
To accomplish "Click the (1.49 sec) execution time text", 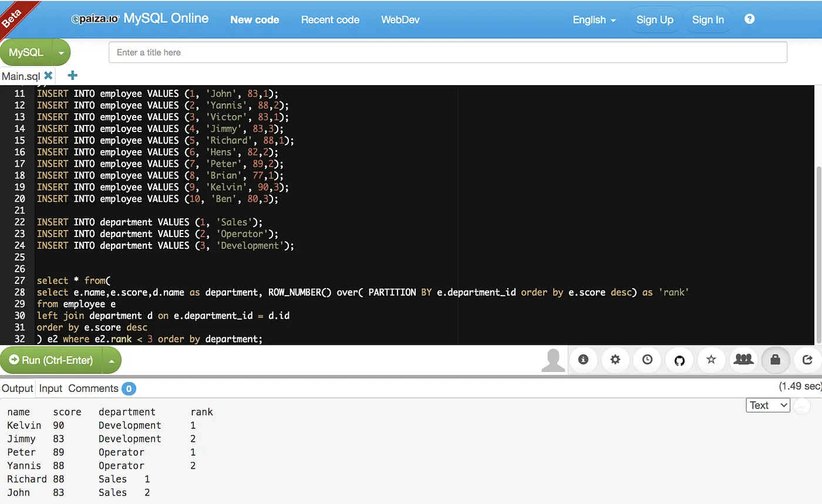I will (800, 386).
